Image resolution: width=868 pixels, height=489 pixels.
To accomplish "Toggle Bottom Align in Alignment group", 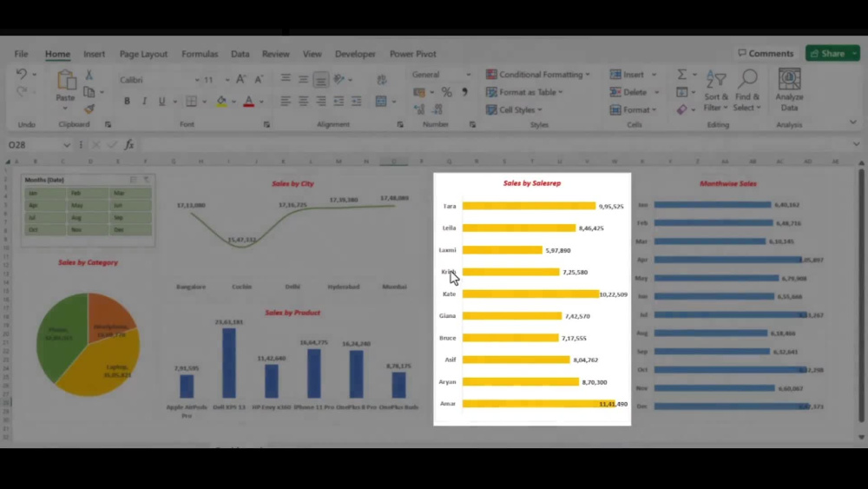I will coord(321,80).
